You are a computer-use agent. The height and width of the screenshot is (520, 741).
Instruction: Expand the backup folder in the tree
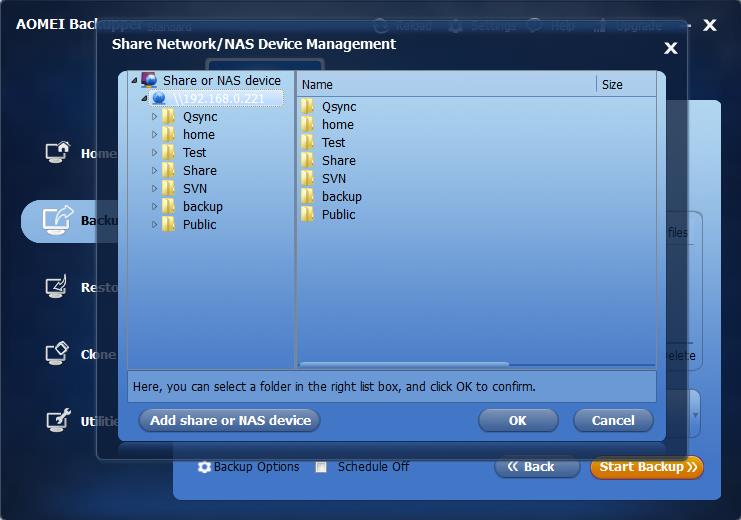154,207
